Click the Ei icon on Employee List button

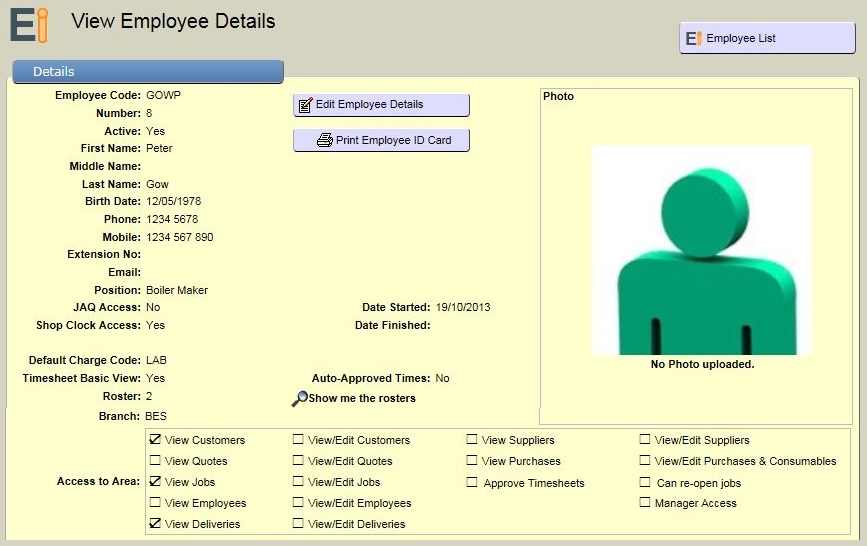click(693, 39)
